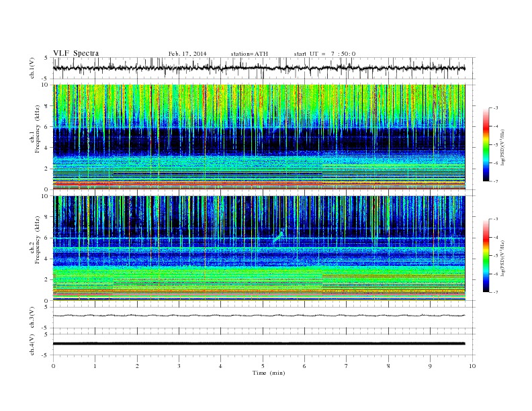Click the ch.1(V) waveform axis label

[x=32, y=68]
